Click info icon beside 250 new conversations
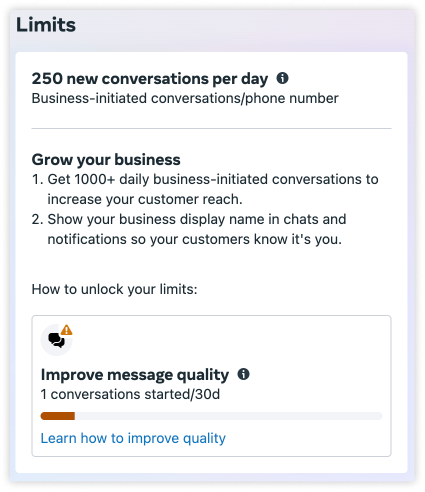 [282, 78]
